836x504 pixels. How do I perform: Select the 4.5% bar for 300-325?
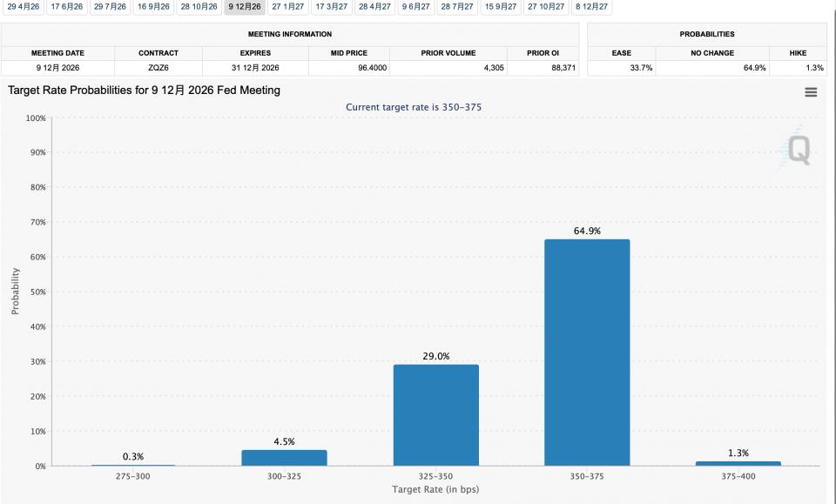(x=284, y=458)
